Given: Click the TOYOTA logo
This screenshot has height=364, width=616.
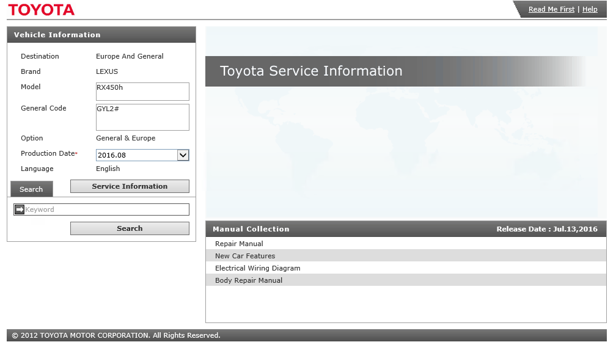Looking at the screenshot, I should (41, 10).
